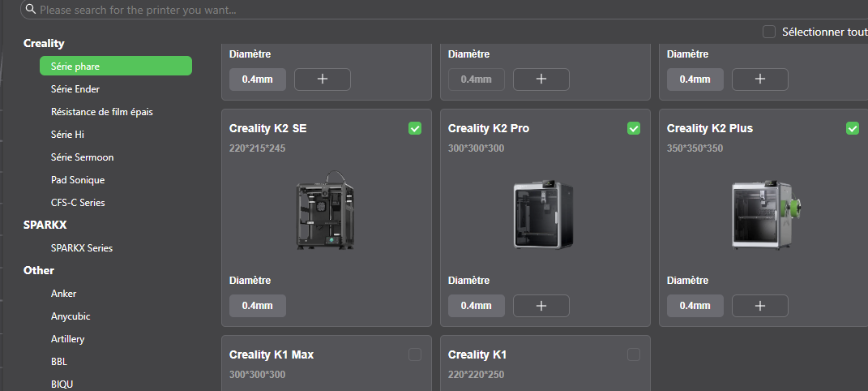868x391 pixels.
Task: Add nozzle diameter for Creality K2 Pro
Action: pyautogui.click(x=541, y=306)
